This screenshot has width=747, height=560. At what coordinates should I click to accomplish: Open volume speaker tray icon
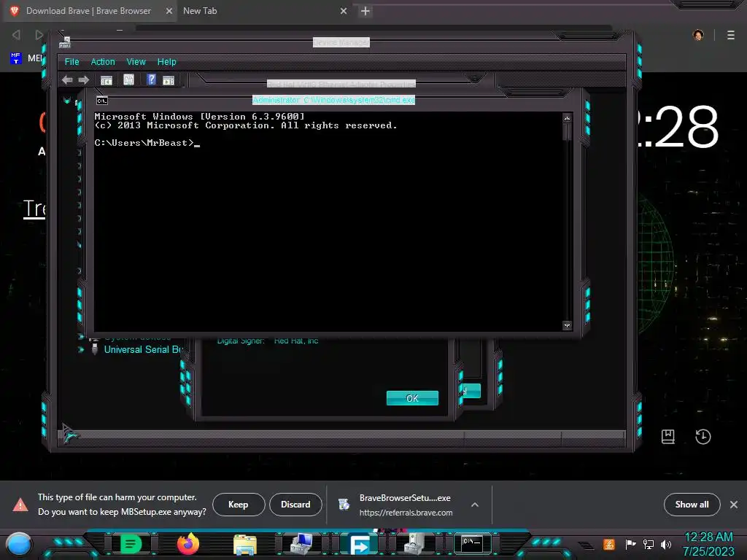[666, 544]
